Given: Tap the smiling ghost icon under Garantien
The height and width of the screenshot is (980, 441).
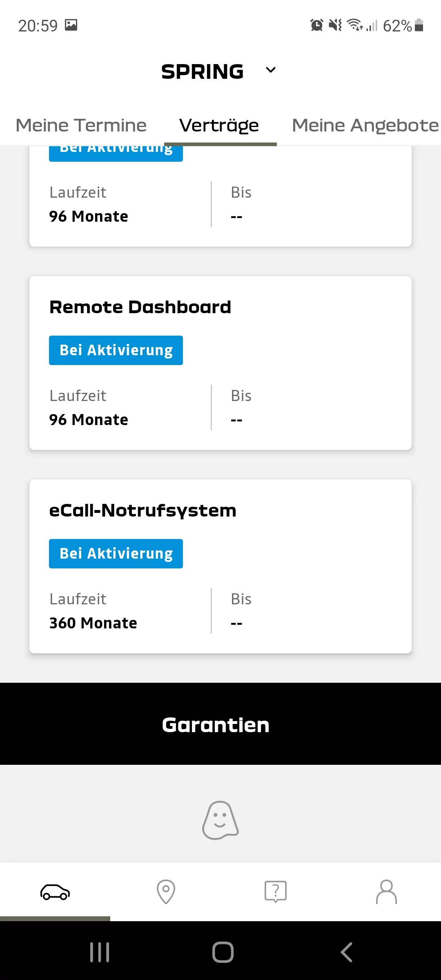Looking at the screenshot, I should point(220,820).
